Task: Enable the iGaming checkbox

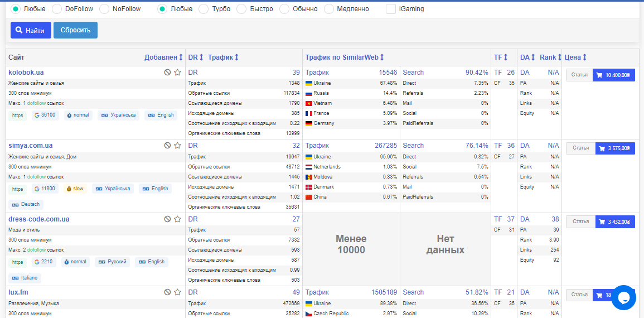Action: tap(391, 8)
